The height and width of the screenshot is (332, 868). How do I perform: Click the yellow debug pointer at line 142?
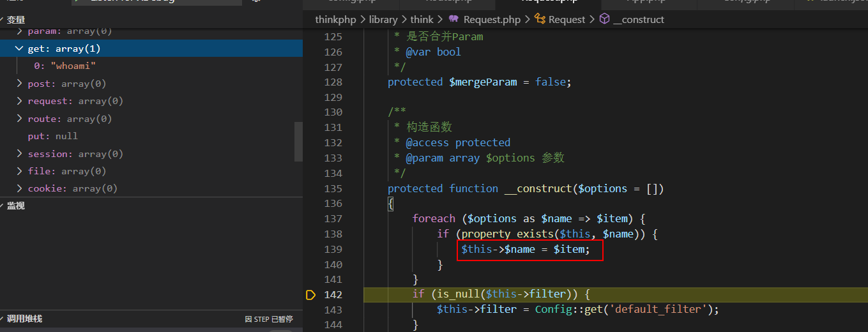311,295
